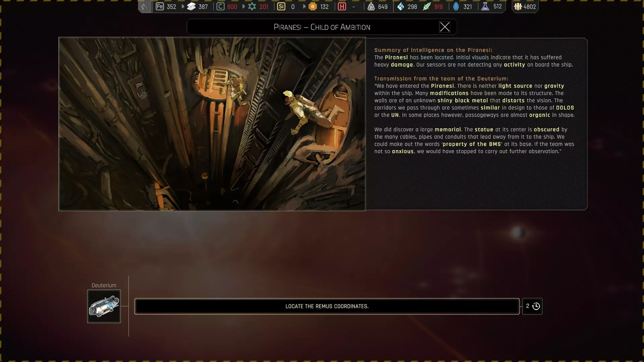This screenshot has height=362, width=644.
Task: Click the hydrogen (H) resource icon
Action: coord(342,6)
